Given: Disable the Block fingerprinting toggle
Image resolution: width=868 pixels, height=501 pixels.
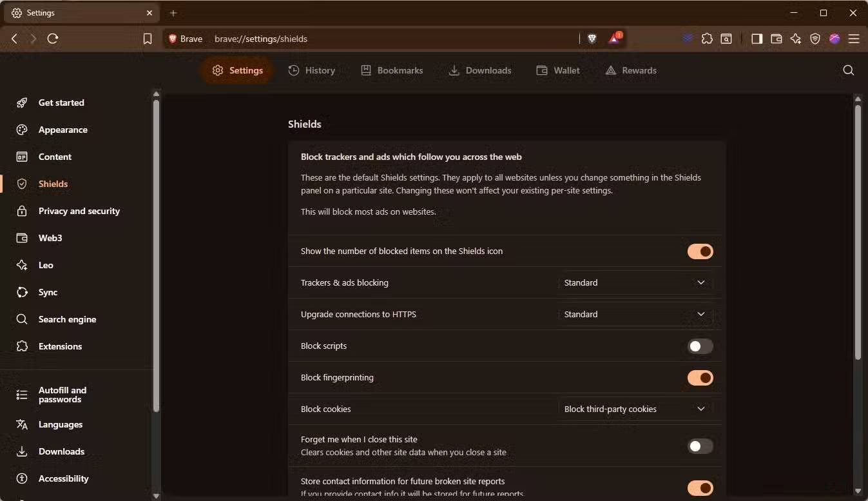Looking at the screenshot, I should (700, 378).
